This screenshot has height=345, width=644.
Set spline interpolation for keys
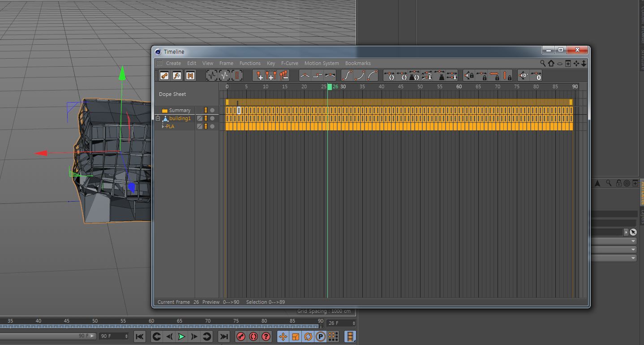[330, 76]
